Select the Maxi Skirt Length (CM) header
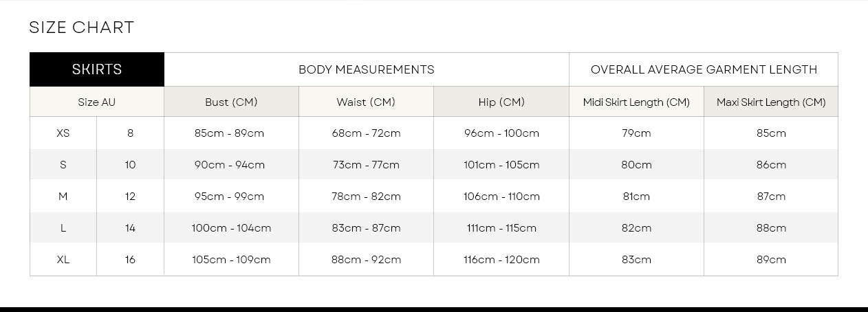 (x=771, y=102)
